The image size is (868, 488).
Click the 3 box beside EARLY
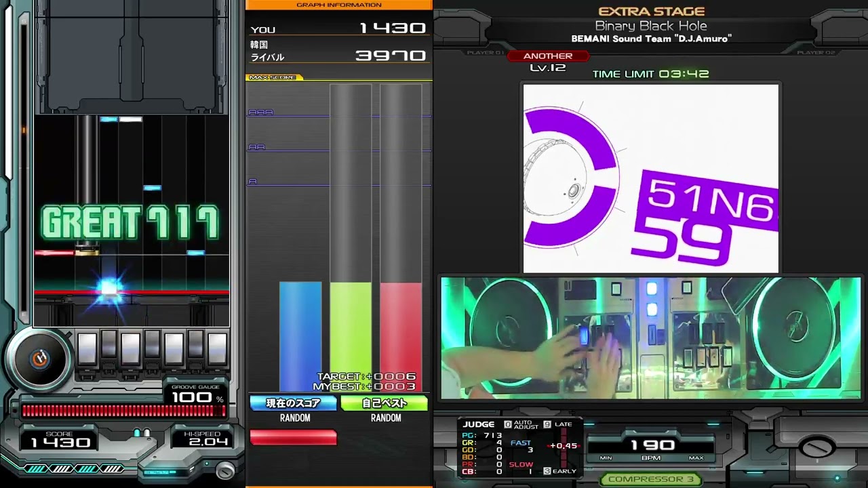pos(547,471)
